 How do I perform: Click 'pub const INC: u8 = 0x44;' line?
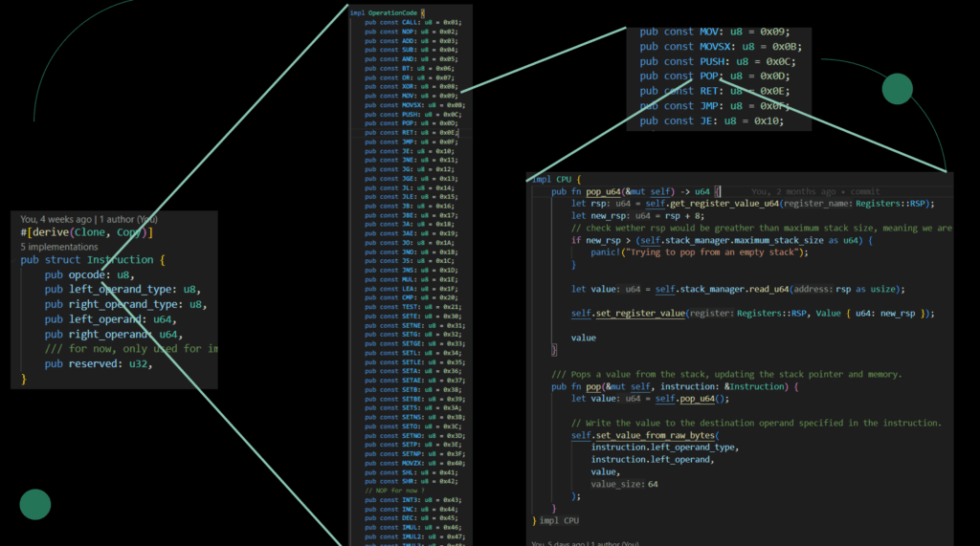[412, 509]
